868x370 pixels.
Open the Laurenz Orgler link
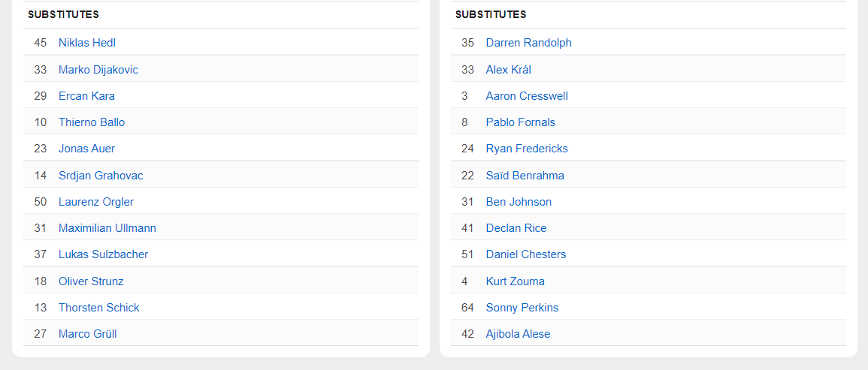pos(96,202)
